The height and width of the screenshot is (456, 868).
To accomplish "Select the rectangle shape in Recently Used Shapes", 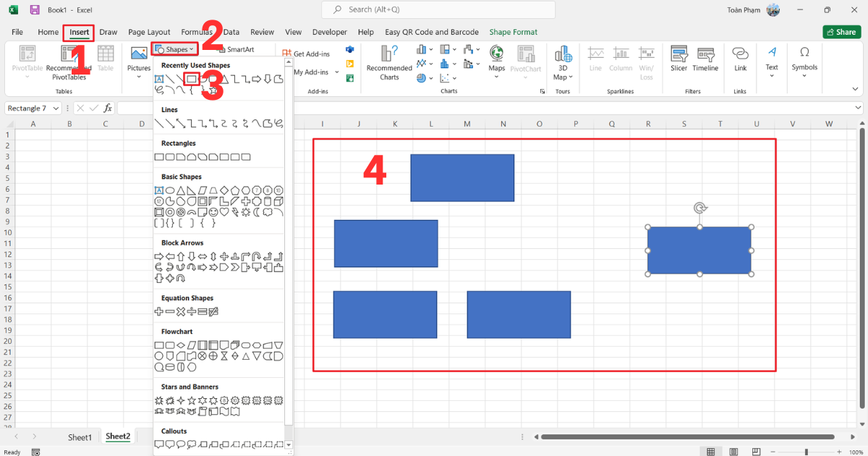I will (x=192, y=78).
